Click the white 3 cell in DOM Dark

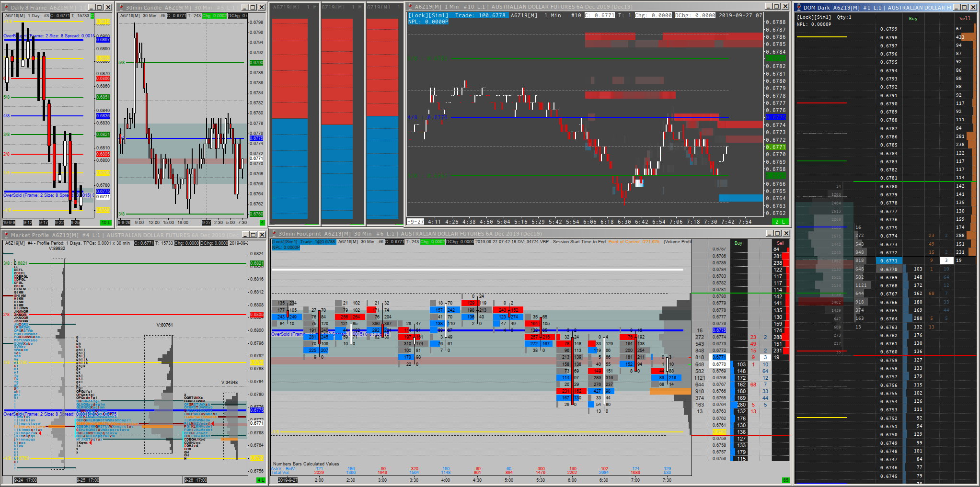click(946, 260)
